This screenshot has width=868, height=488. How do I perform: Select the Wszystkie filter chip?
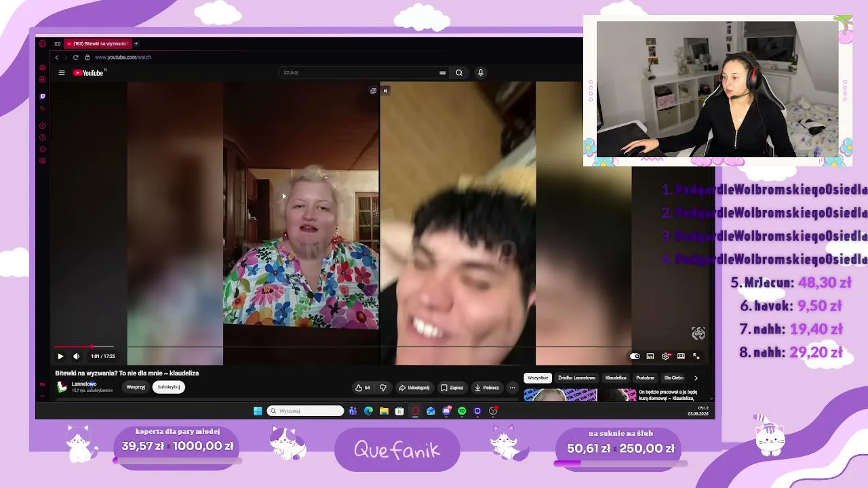(x=538, y=378)
